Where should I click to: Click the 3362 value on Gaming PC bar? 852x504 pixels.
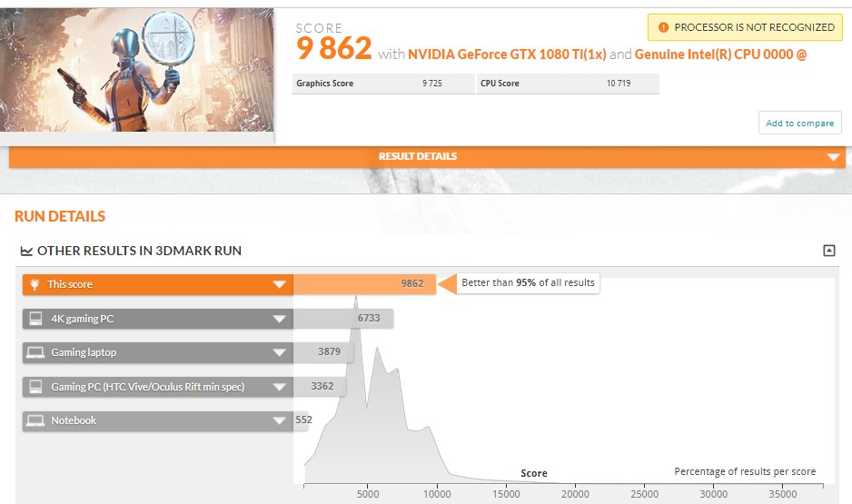[x=322, y=386]
